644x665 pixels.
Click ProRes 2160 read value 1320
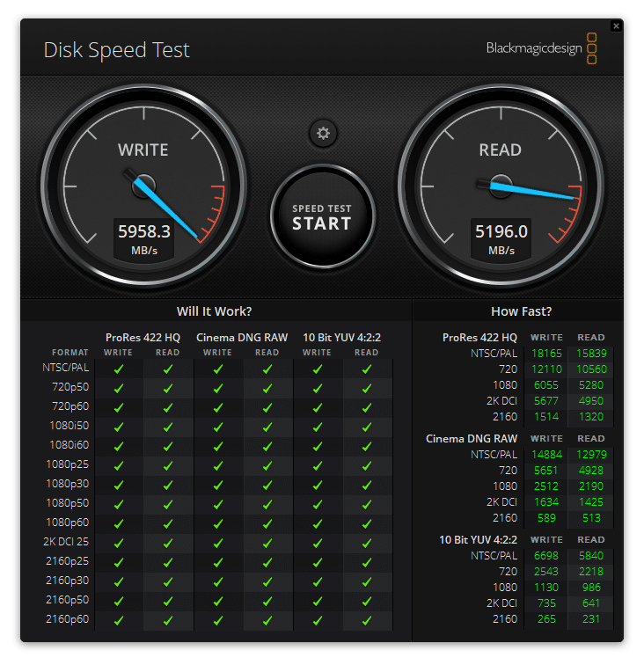click(x=591, y=416)
